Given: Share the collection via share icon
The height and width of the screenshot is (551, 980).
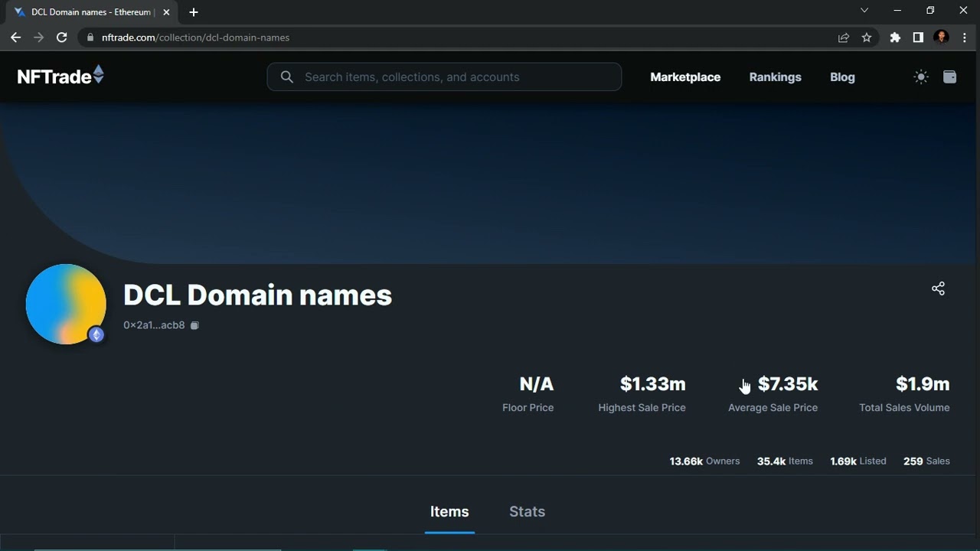Looking at the screenshot, I should click(938, 289).
